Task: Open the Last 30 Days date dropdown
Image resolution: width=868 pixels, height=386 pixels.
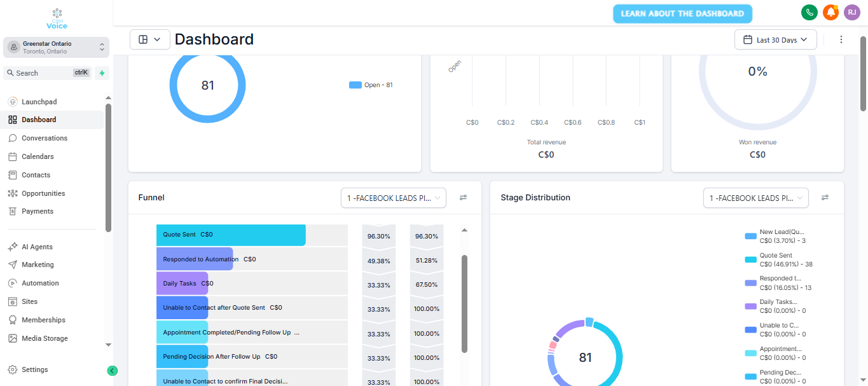Action: coord(775,39)
